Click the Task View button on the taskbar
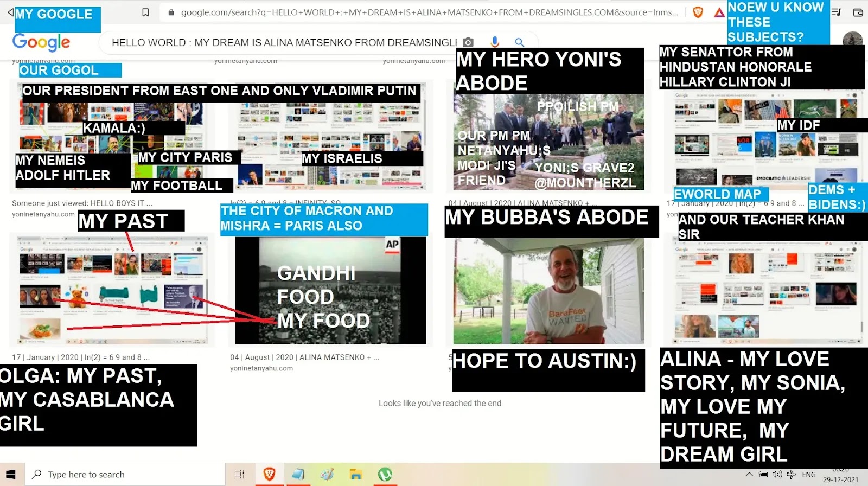868x486 pixels. [x=239, y=475]
